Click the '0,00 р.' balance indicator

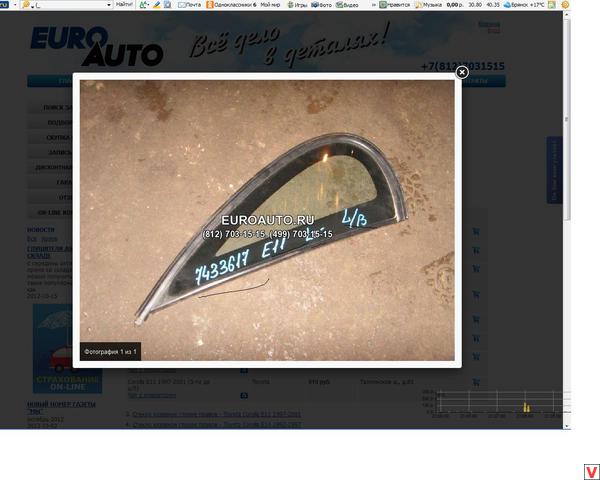(455, 5)
